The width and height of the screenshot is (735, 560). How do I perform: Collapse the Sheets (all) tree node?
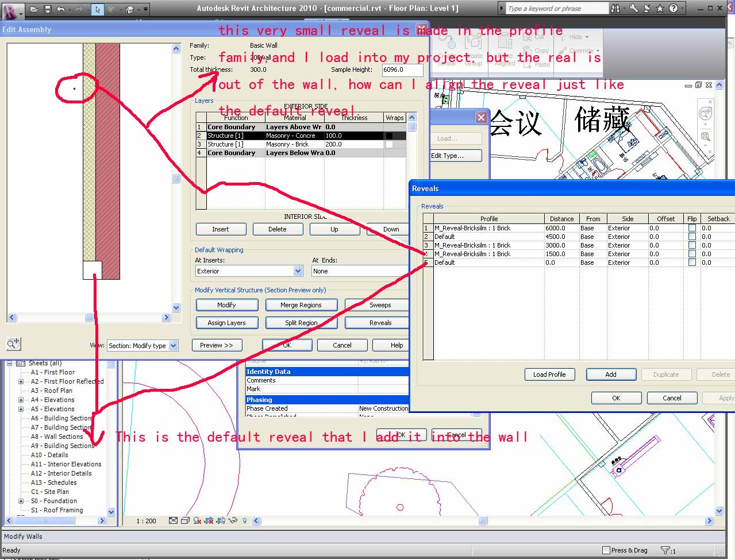tap(9, 363)
